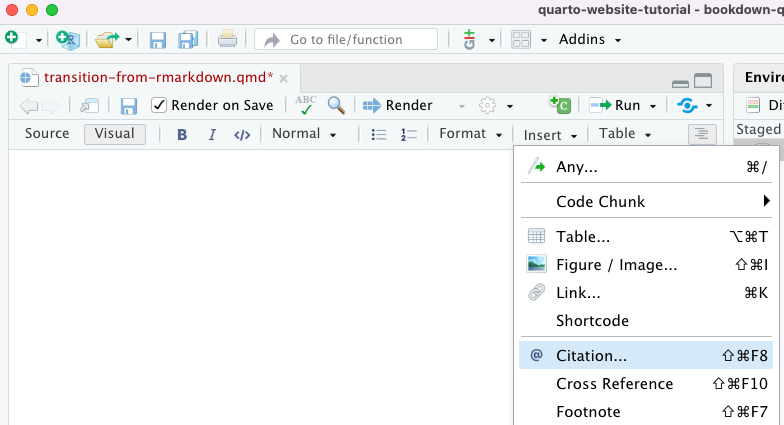Toggle bold formatting
The height and width of the screenshot is (425, 784).
[x=182, y=134]
